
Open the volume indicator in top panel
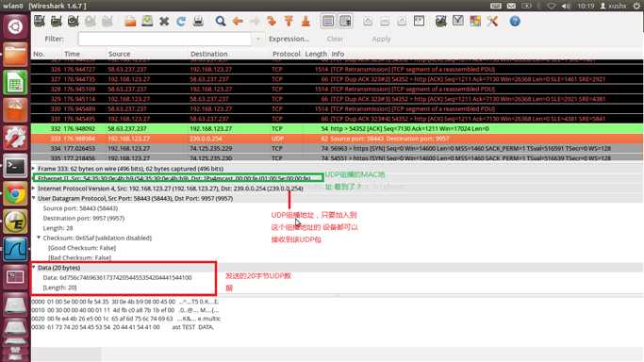566,6
